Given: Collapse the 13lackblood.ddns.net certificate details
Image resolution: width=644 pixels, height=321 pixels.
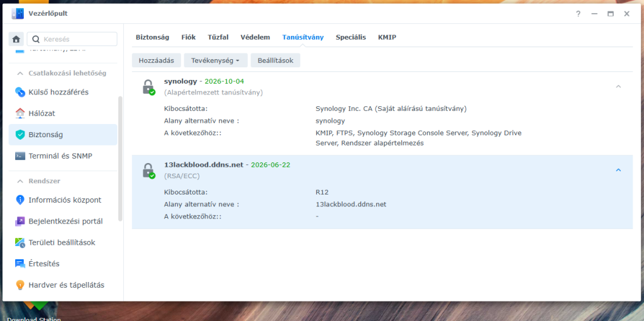Looking at the screenshot, I should pyautogui.click(x=618, y=170).
